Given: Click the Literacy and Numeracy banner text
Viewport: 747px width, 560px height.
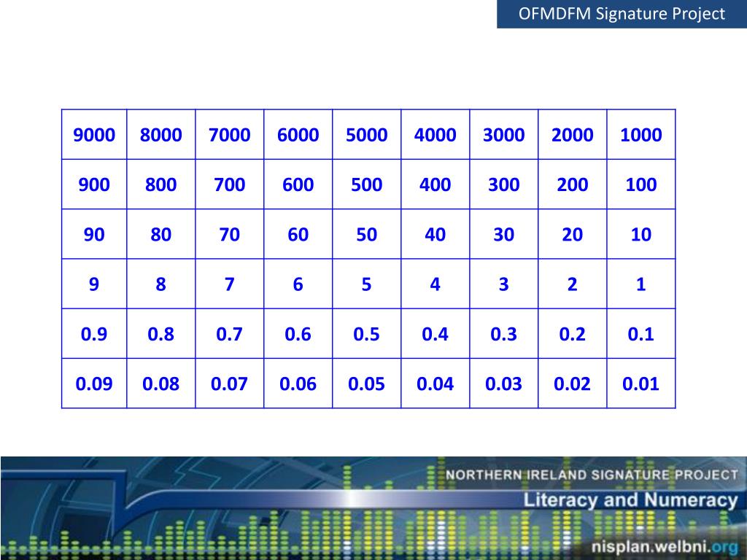Looking at the screenshot, I should pyautogui.click(x=631, y=500).
